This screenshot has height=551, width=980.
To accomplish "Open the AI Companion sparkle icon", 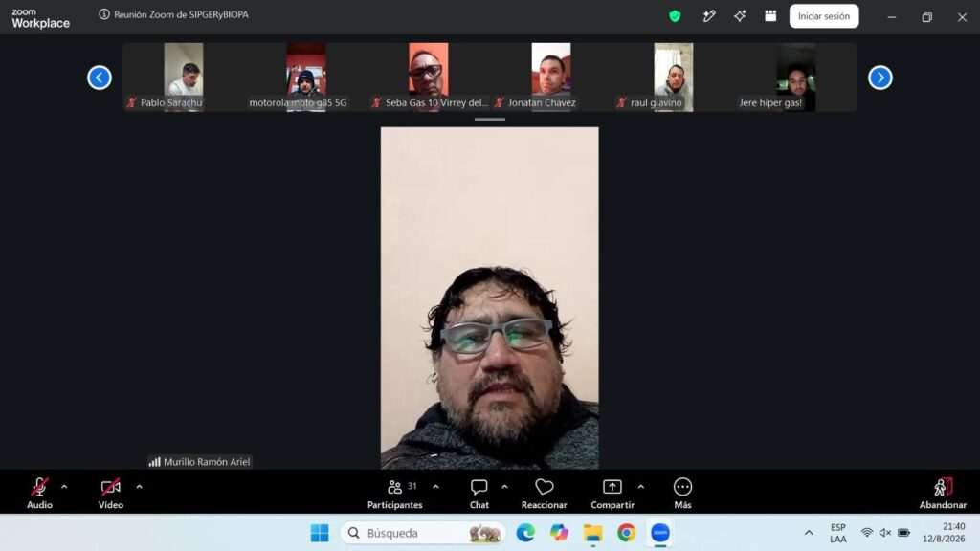I will (x=740, y=16).
